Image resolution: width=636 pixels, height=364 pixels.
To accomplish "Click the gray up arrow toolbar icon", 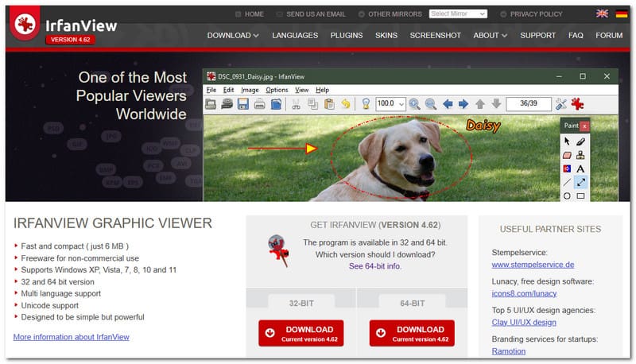I will (480, 104).
